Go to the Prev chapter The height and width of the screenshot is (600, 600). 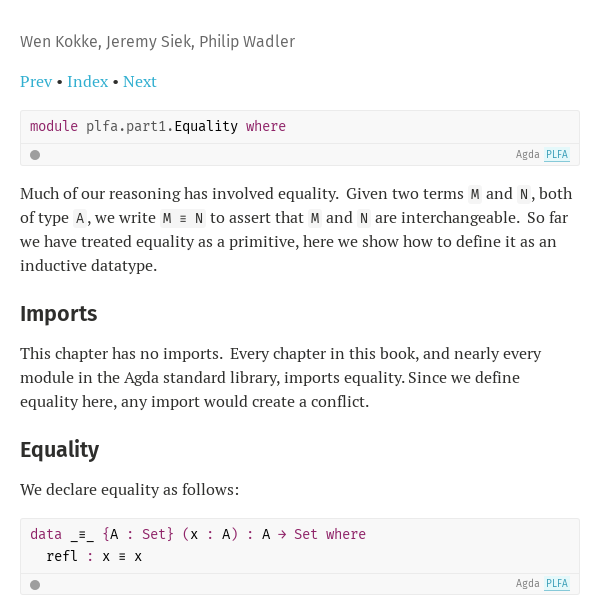click(x=36, y=82)
